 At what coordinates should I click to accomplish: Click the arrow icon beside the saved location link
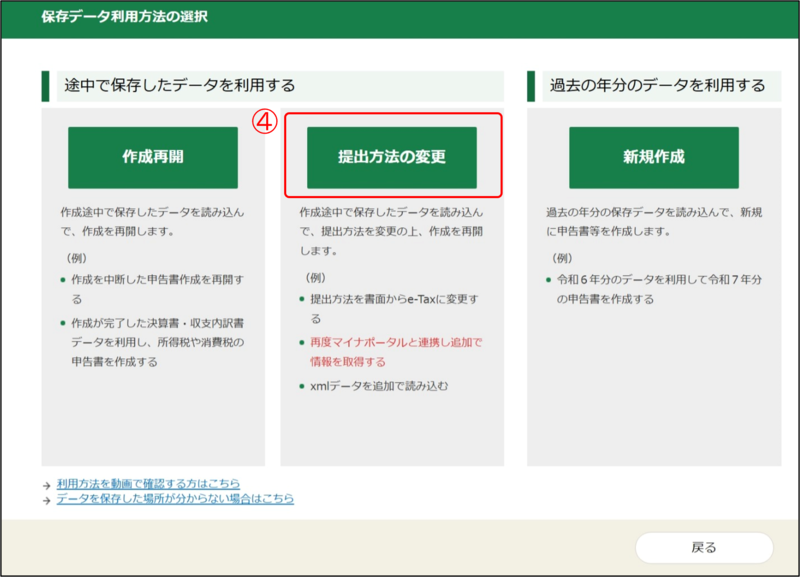coord(47,499)
